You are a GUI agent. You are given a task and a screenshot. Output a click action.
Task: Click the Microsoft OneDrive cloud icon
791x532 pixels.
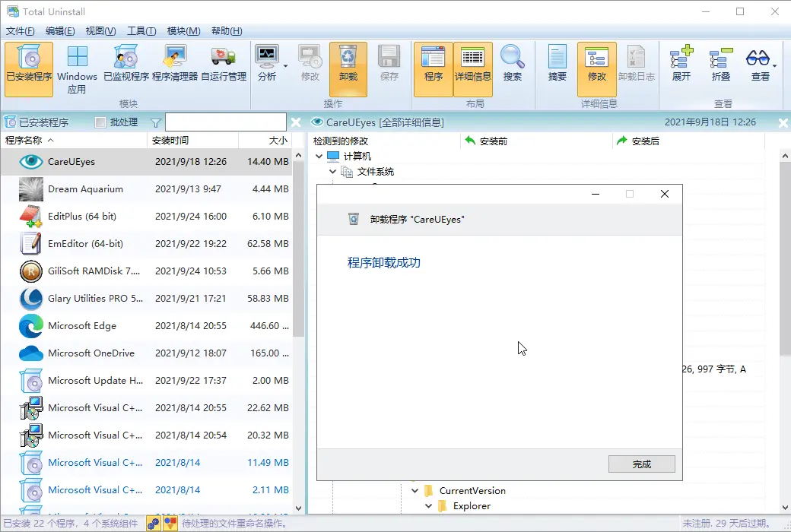coord(30,353)
